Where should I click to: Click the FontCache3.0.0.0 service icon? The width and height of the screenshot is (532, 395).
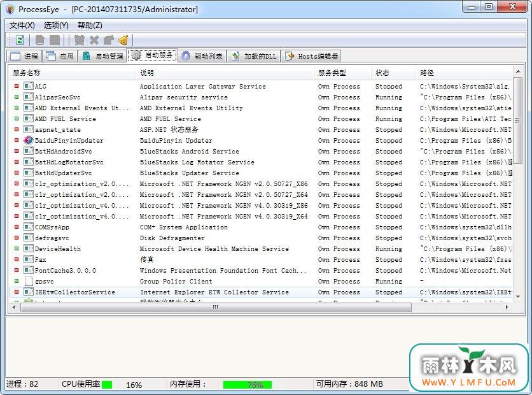click(29, 270)
